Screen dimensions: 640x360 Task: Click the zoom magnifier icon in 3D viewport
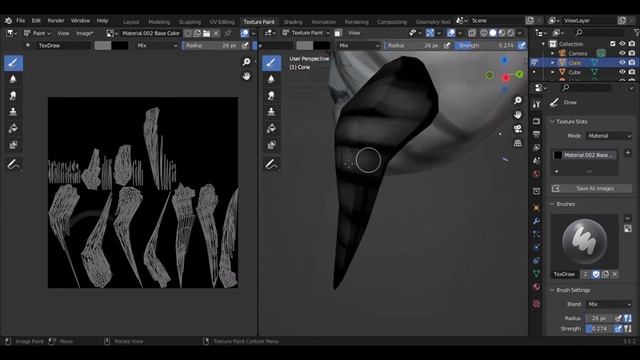(x=518, y=100)
